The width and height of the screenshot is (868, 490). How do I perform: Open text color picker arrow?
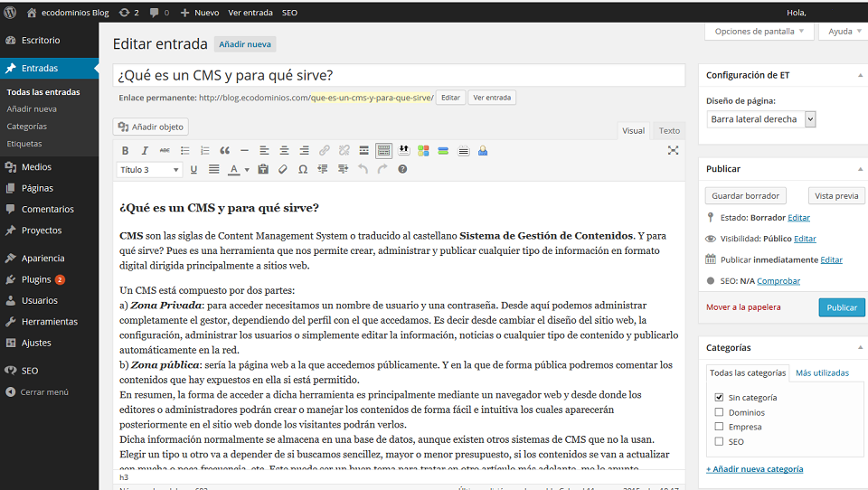(x=246, y=169)
